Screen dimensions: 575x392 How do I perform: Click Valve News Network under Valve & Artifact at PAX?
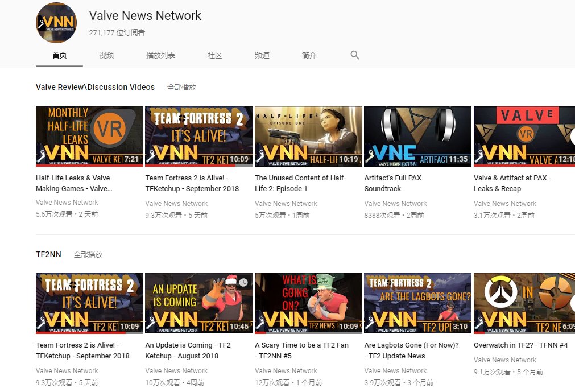point(505,204)
